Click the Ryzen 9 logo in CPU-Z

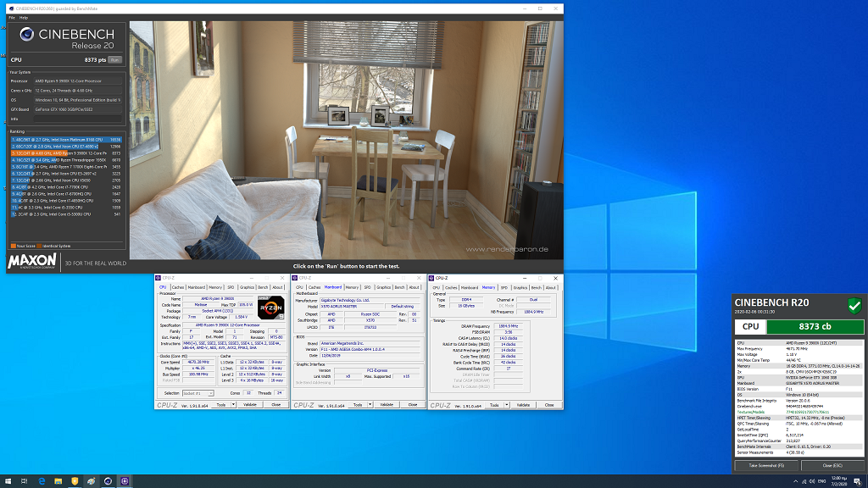click(270, 308)
